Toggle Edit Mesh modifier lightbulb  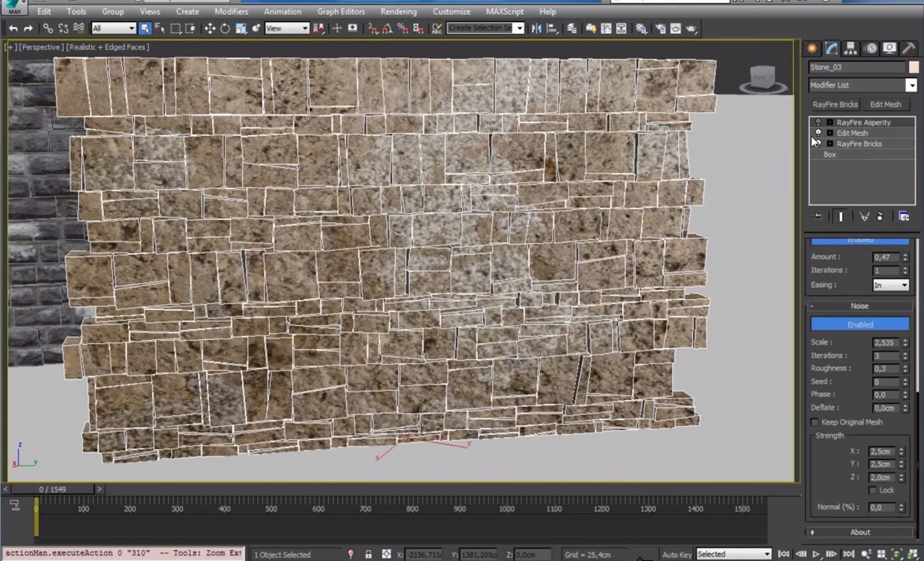click(818, 133)
